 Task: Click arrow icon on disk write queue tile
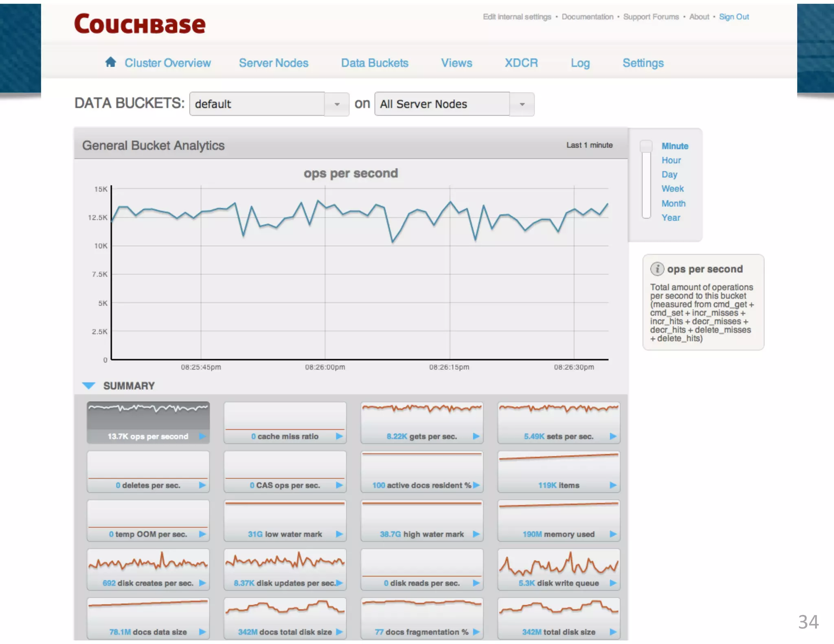(613, 583)
